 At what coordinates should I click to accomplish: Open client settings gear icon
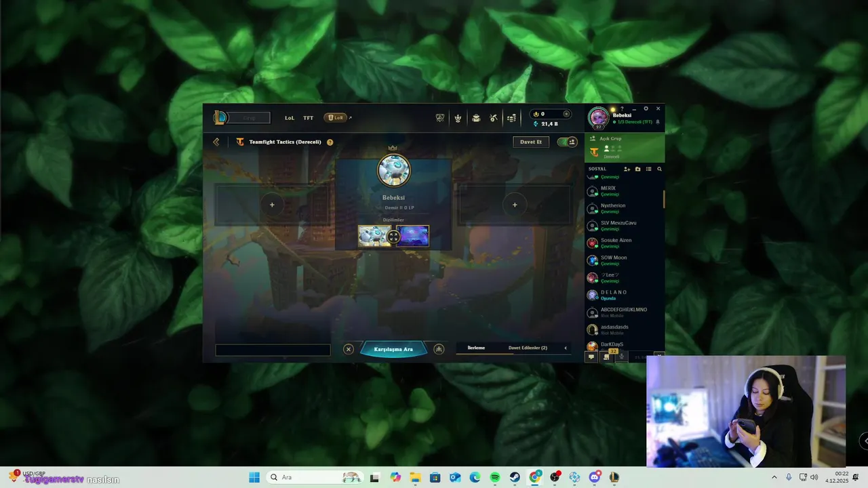coord(646,108)
